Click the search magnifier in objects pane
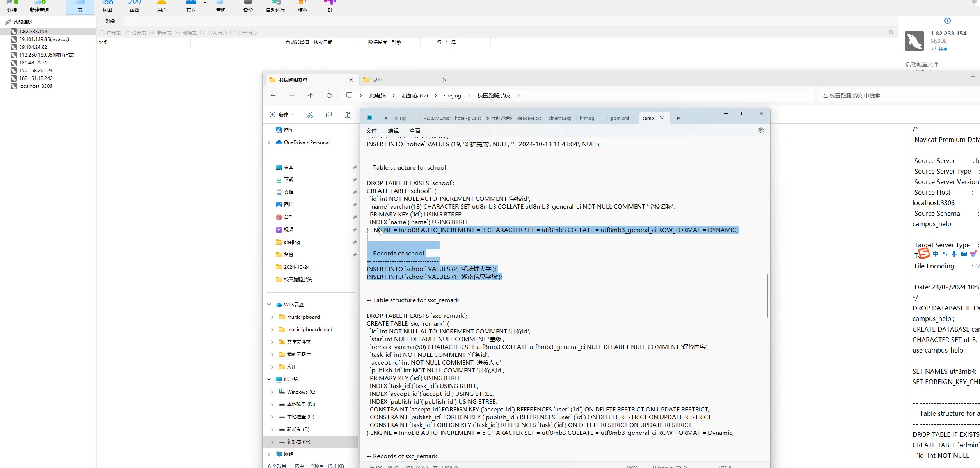Screen dimensions: 980x468 (891, 33)
